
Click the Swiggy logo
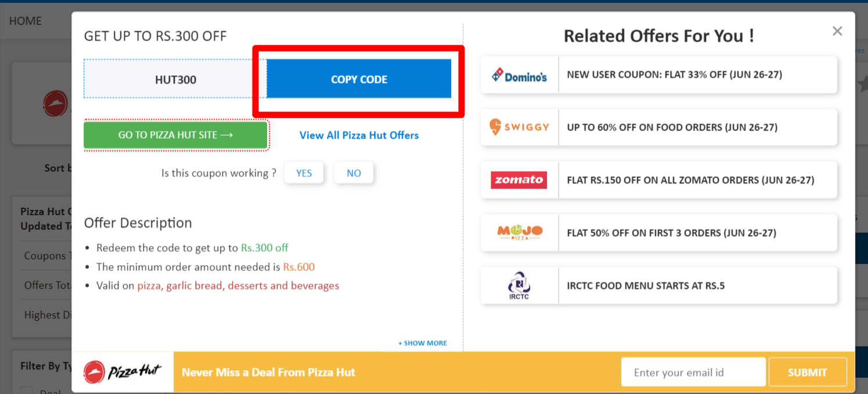point(518,127)
